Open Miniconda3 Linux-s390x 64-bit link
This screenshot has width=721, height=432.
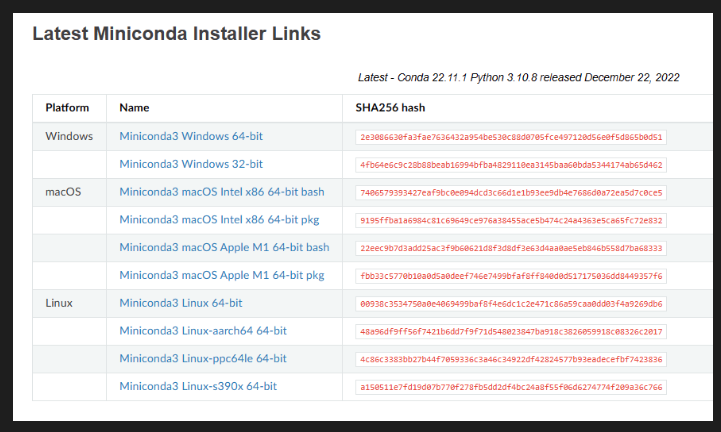[198, 386]
